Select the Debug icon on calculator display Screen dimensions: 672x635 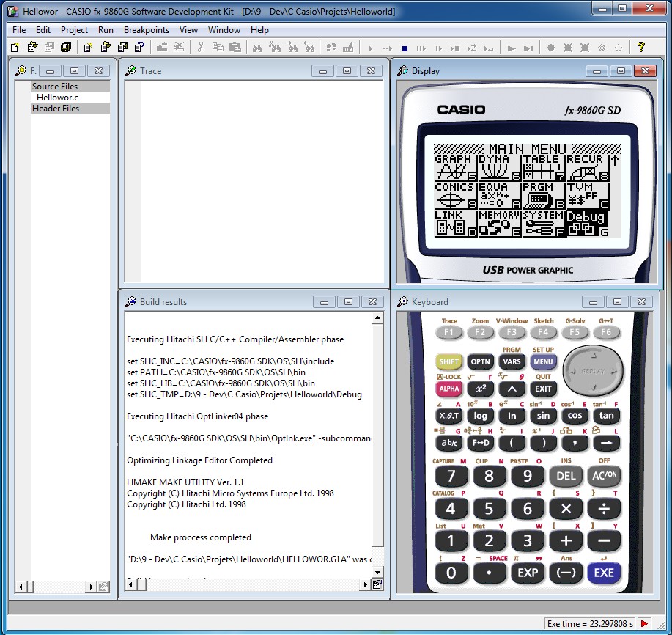click(x=588, y=223)
